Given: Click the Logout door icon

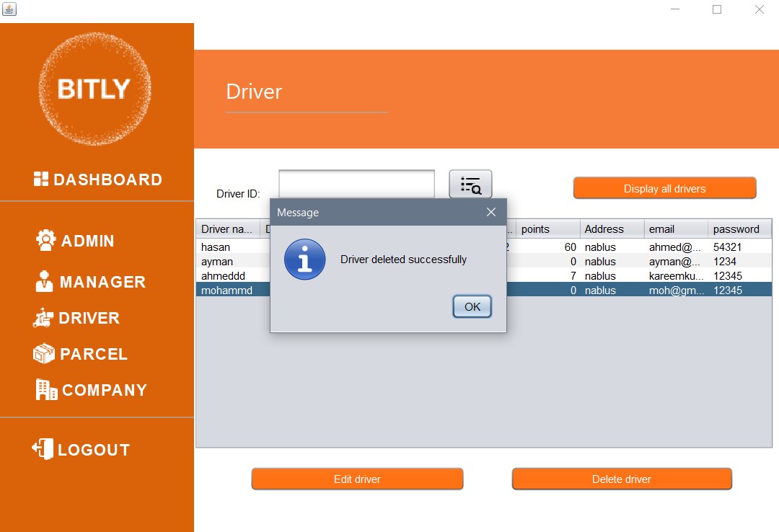Looking at the screenshot, I should pos(43,449).
